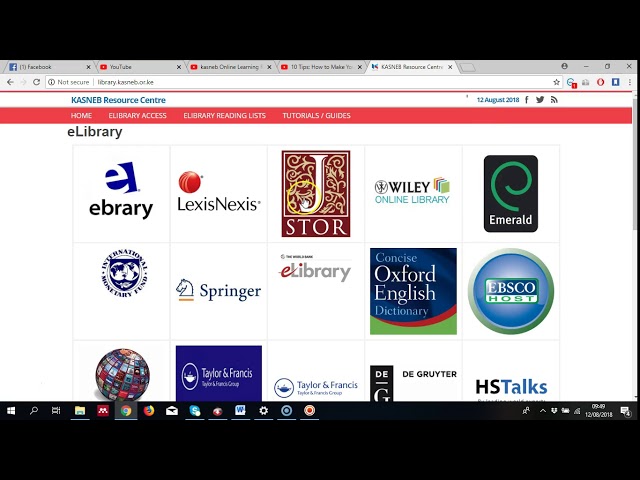Open the Chrome three-dot menu
This screenshot has width=640, height=480.
click(630, 82)
